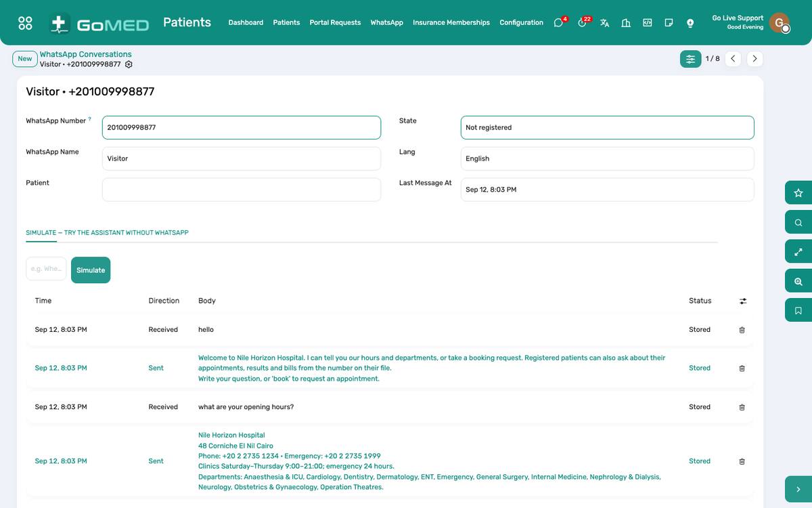Sort by the Direction column header
This screenshot has width=812, height=508.
(164, 301)
